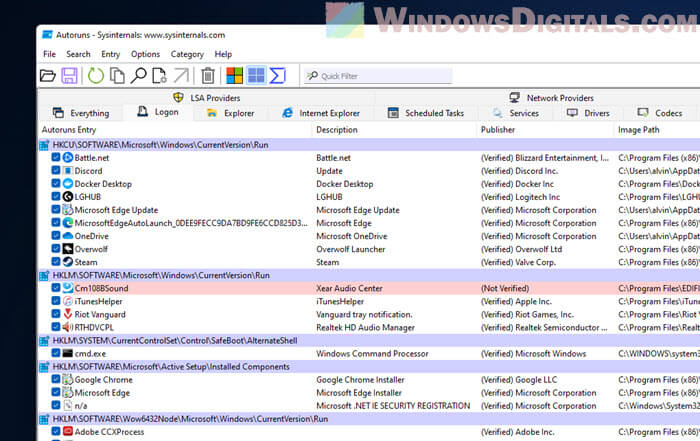Sort by the Autoruns Entry column header
The width and height of the screenshot is (700, 441).
(x=174, y=130)
